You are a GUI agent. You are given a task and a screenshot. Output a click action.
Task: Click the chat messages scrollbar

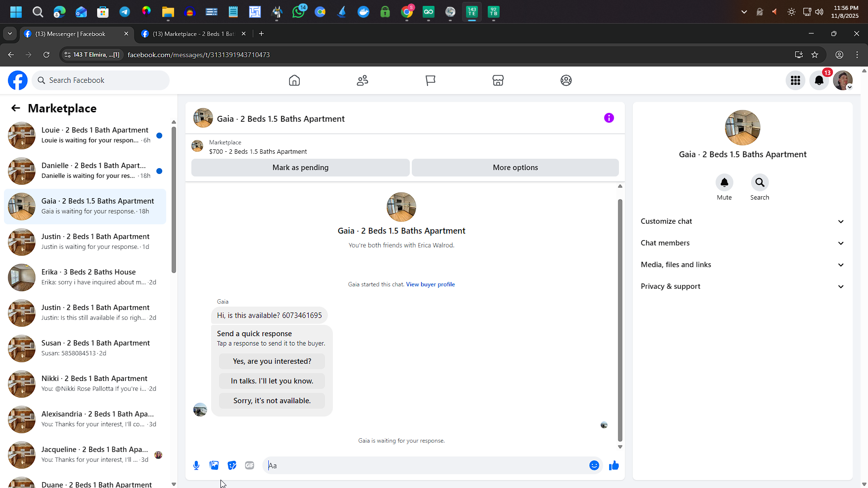coord(620,320)
